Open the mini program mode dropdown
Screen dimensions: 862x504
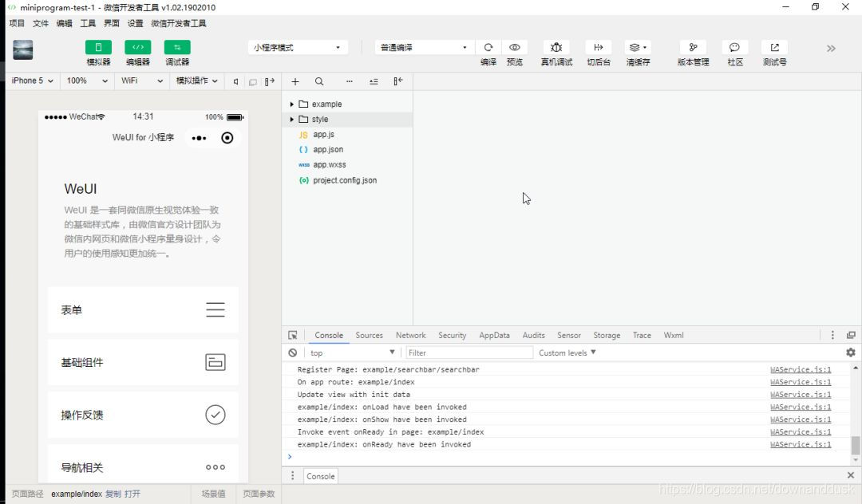(x=298, y=47)
